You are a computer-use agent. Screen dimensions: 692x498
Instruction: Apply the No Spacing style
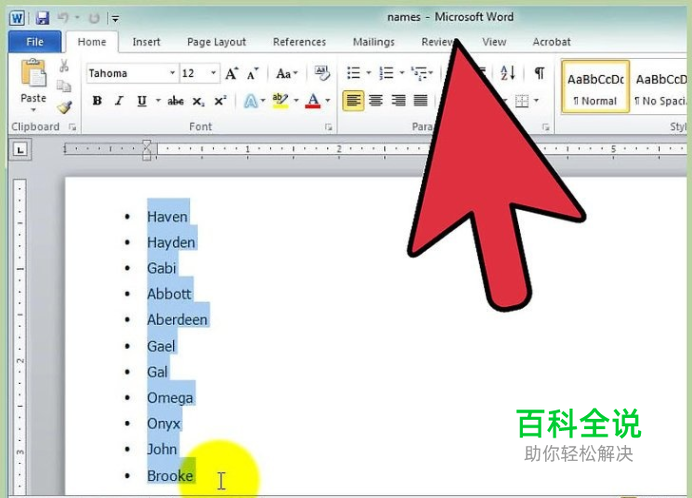point(661,87)
